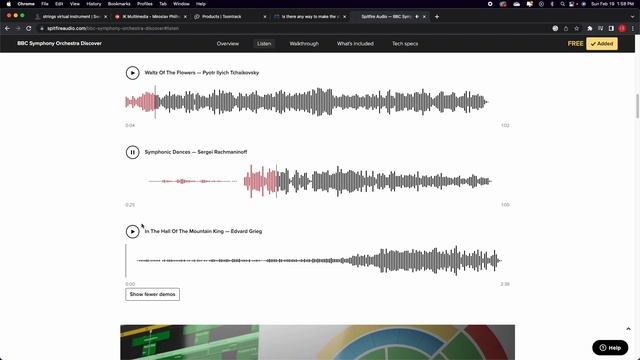Viewport: 640px width, 360px height.
Task: Click the scroll-to-top chevron arrow
Action: (628, 329)
